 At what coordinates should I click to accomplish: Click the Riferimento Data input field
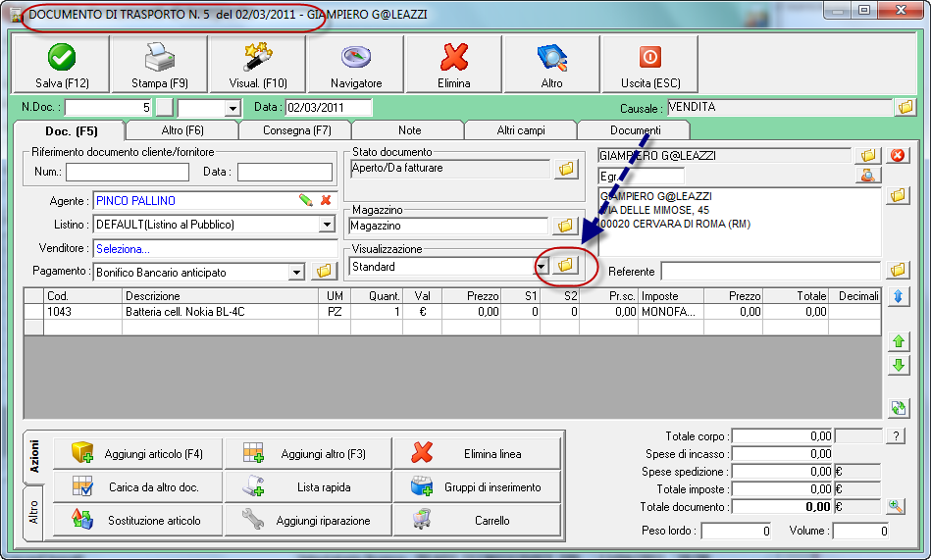(284, 173)
